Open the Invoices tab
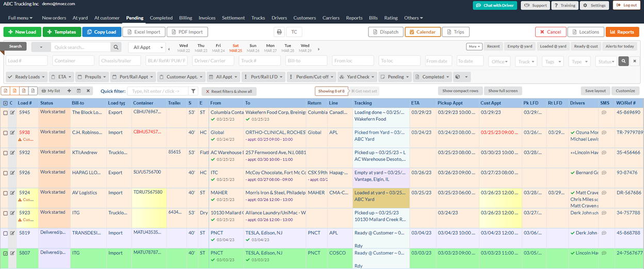Screen dimensions: 644x269 coord(207,18)
